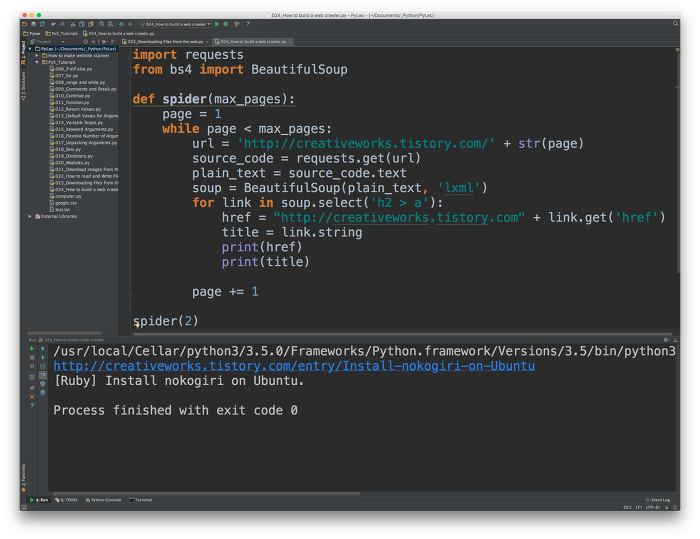Image resolution: width=700 pixels, height=539 pixels.
Task: Click the red X close icon in the Run panel
Action: (32, 397)
